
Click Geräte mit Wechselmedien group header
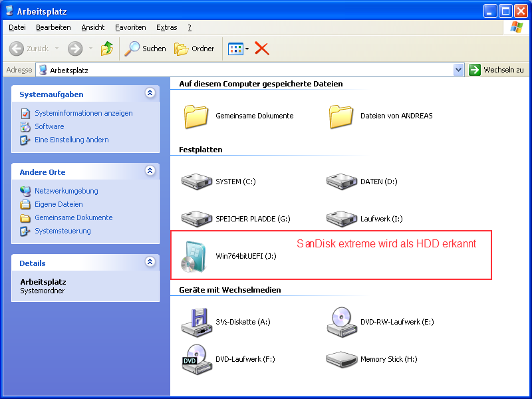point(230,290)
